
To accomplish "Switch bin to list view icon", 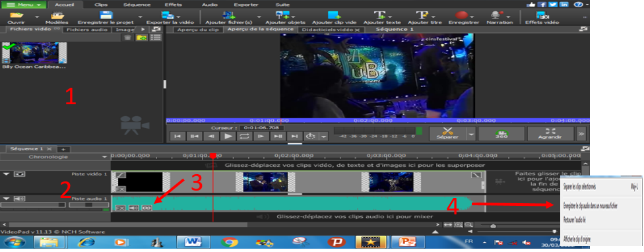I will pyautogui.click(x=155, y=38).
